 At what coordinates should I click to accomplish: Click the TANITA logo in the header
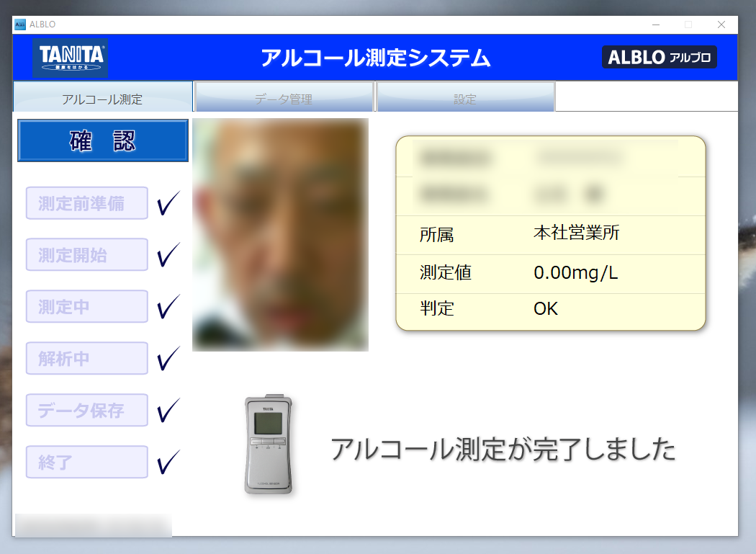click(x=70, y=58)
